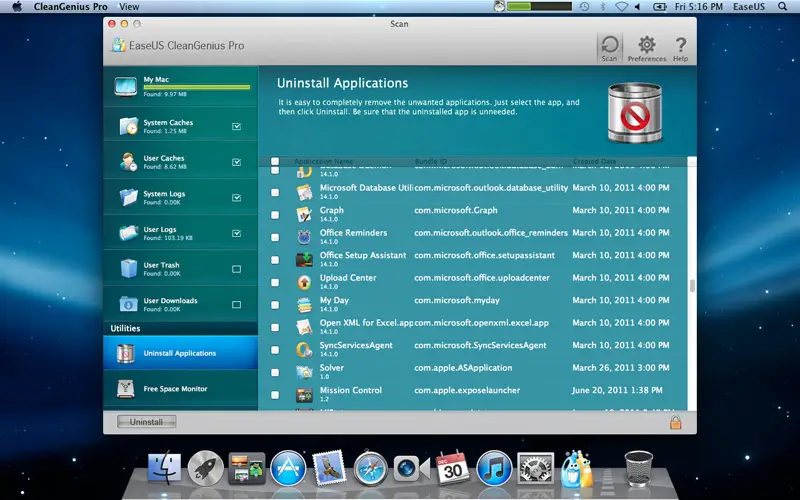Viewport: 800px width, 500px height.
Task: Open the CleanGenius Pro menu
Action: click(x=70, y=7)
